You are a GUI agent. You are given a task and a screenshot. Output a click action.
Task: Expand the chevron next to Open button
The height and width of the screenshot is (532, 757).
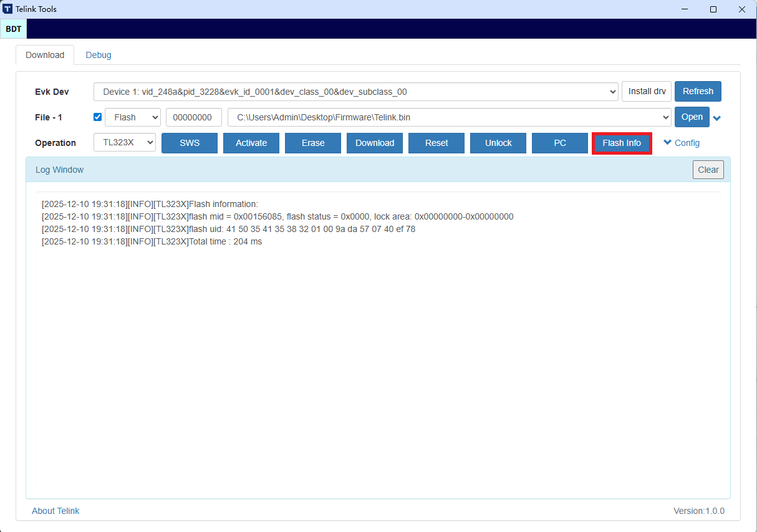click(x=717, y=118)
